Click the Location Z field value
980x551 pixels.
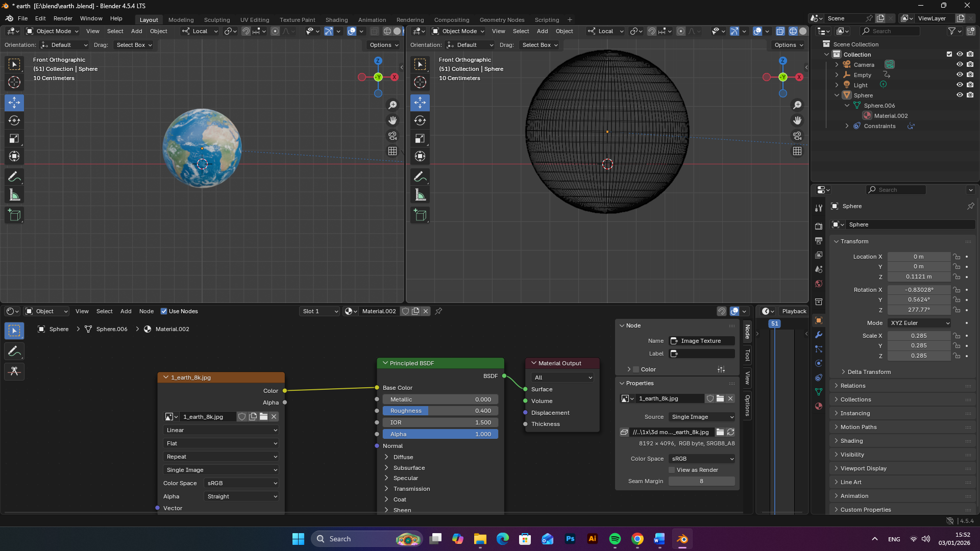(x=918, y=277)
